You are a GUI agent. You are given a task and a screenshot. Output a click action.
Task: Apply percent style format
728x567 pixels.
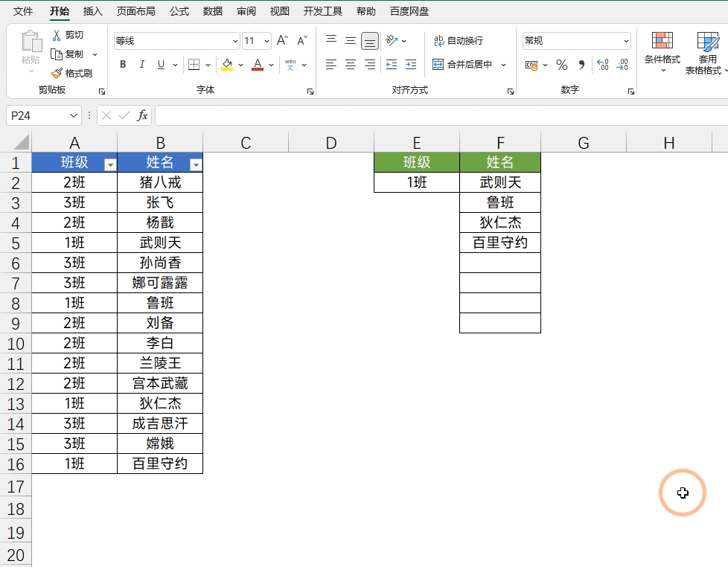pyautogui.click(x=562, y=65)
